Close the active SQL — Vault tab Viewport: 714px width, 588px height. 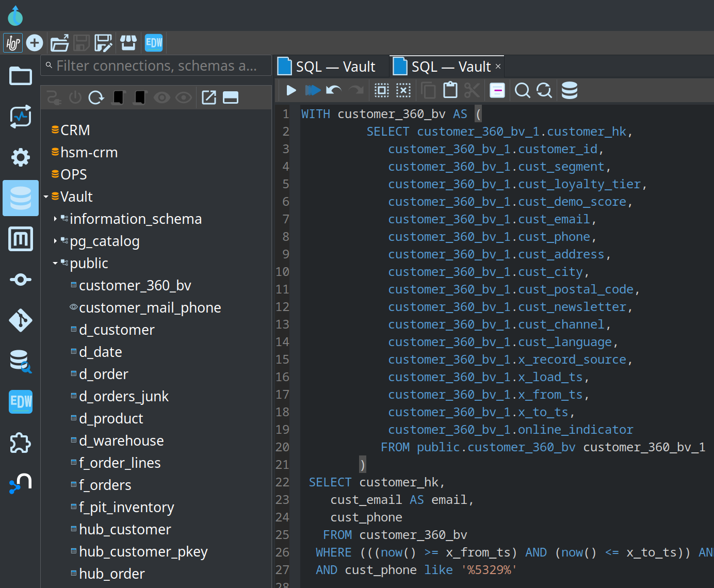(498, 66)
